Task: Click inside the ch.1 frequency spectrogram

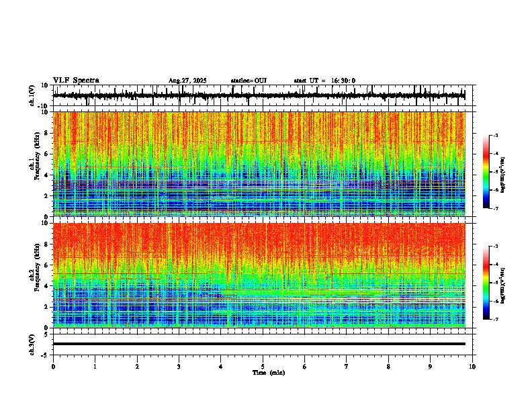Action: click(x=259, y=164)
